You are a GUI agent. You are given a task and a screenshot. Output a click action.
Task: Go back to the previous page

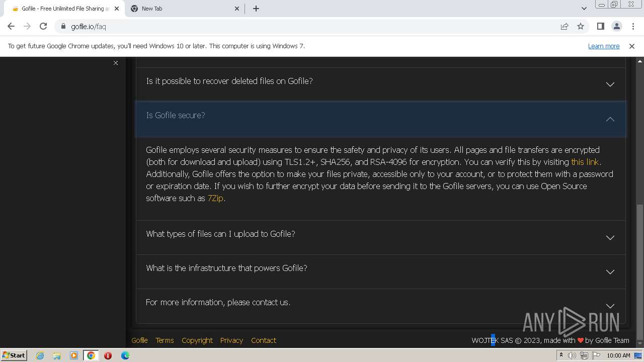click(x=11, y=26)
